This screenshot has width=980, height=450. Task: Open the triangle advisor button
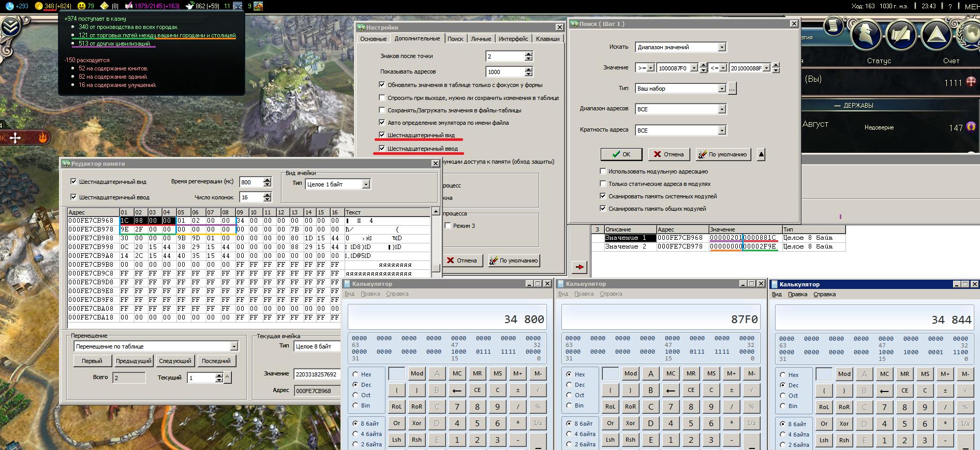coord(936,34)
